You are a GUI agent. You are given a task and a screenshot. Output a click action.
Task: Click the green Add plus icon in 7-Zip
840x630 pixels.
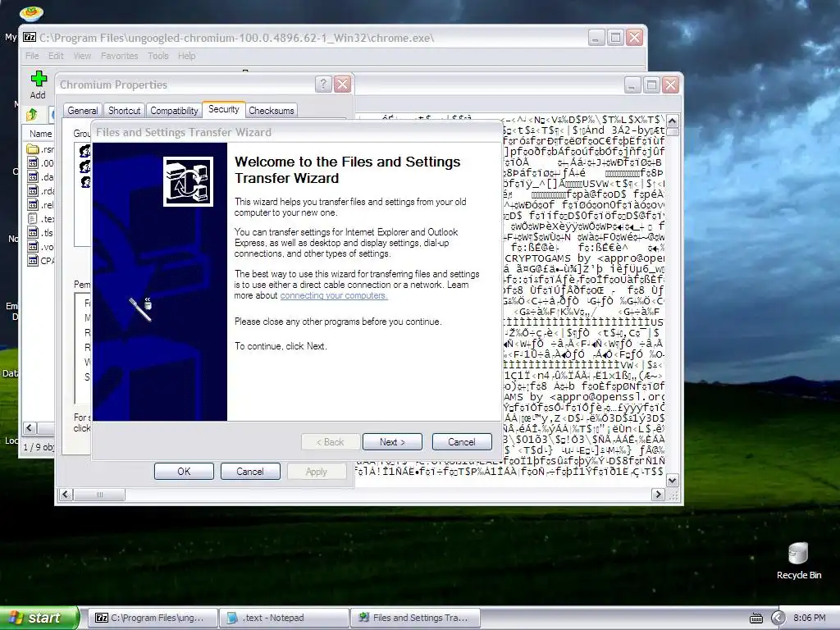click(x=38, y=79)
